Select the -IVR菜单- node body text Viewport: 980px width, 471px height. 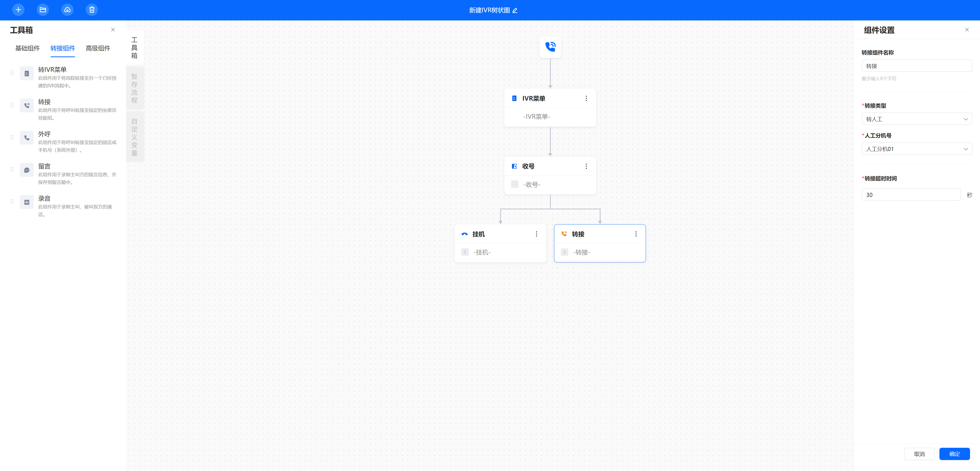536,116
